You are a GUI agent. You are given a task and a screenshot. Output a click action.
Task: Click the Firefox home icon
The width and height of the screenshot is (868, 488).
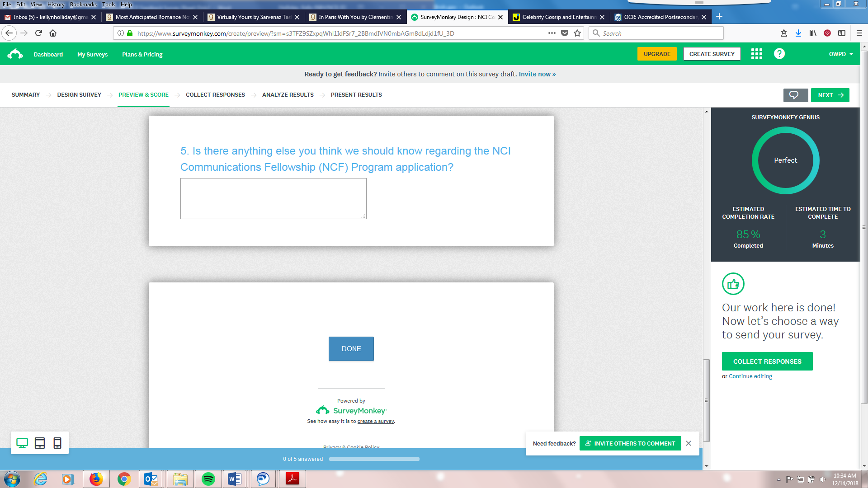53,33
